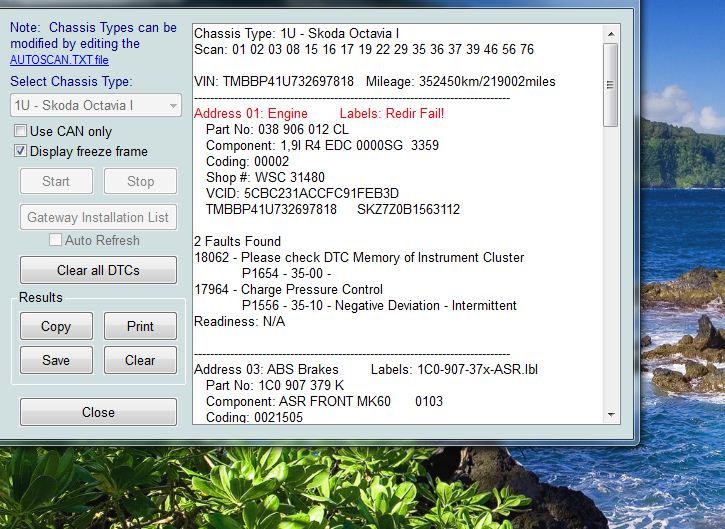Copy the scan results

(56, 326)
